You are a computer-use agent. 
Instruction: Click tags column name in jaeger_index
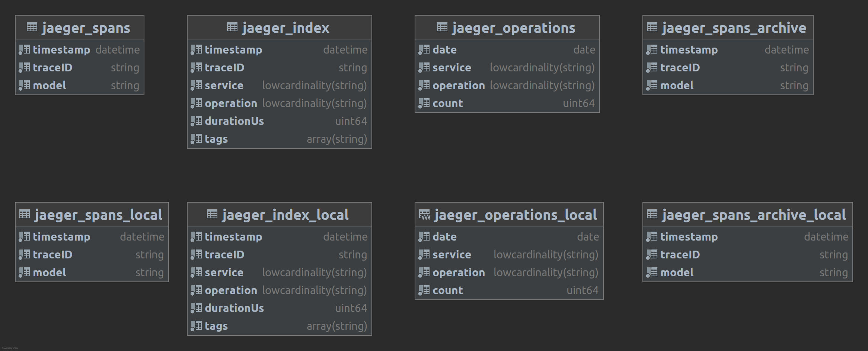pos(216,139)
